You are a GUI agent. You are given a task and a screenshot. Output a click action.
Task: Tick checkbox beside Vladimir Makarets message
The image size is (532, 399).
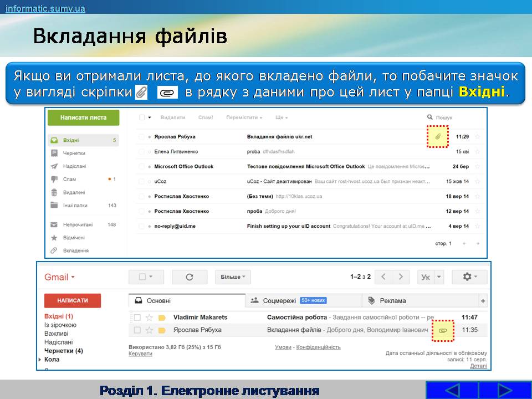point(137,318)
